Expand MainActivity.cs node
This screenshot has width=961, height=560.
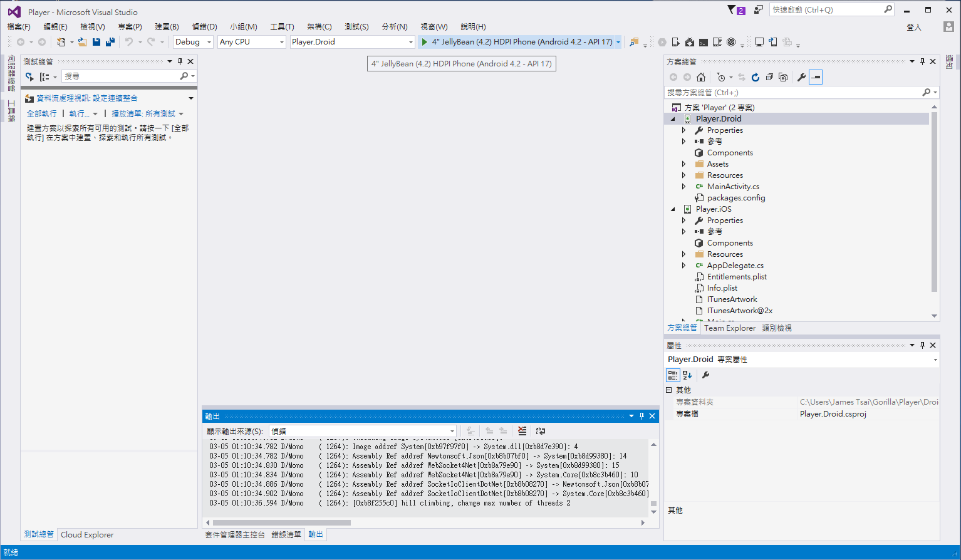click(683, 187)
